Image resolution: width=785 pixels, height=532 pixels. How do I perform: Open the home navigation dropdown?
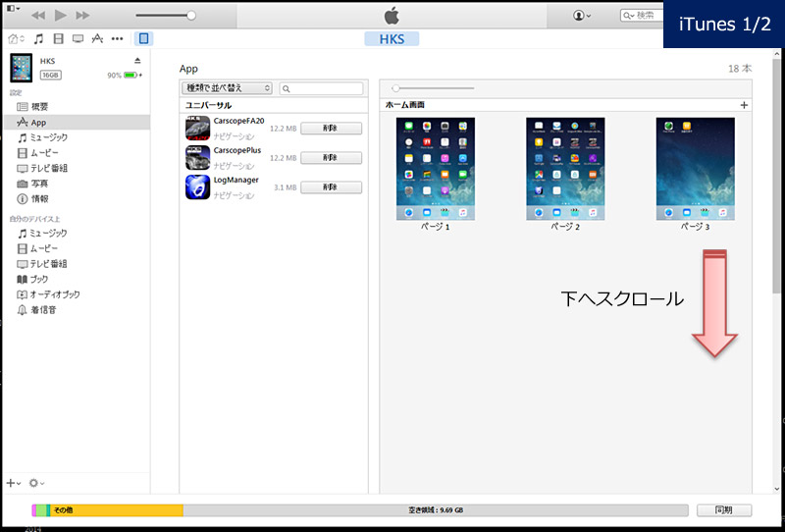(x=17, y=38)
